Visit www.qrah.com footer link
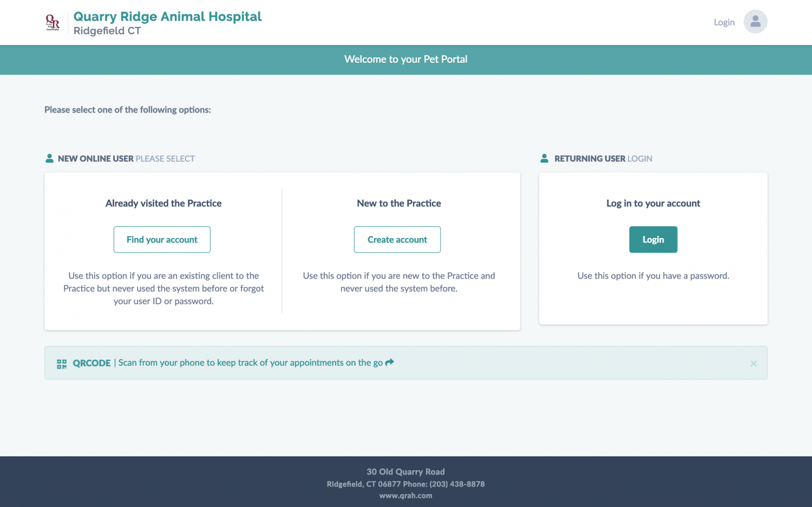 click(x=405, y=496)
